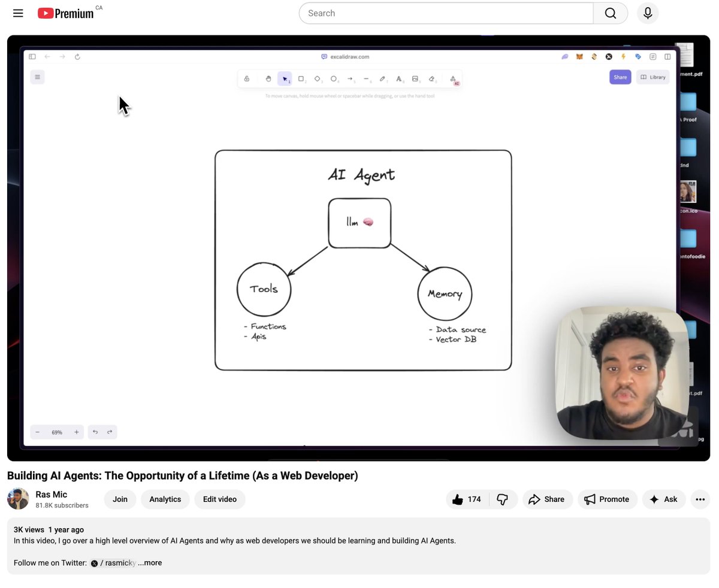Start voice search with the microphone icon
Screen dimensions: 719x588
coord(648,13)
